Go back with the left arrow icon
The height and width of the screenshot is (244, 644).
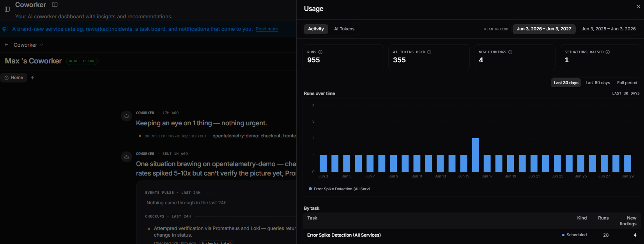point(7,45)
